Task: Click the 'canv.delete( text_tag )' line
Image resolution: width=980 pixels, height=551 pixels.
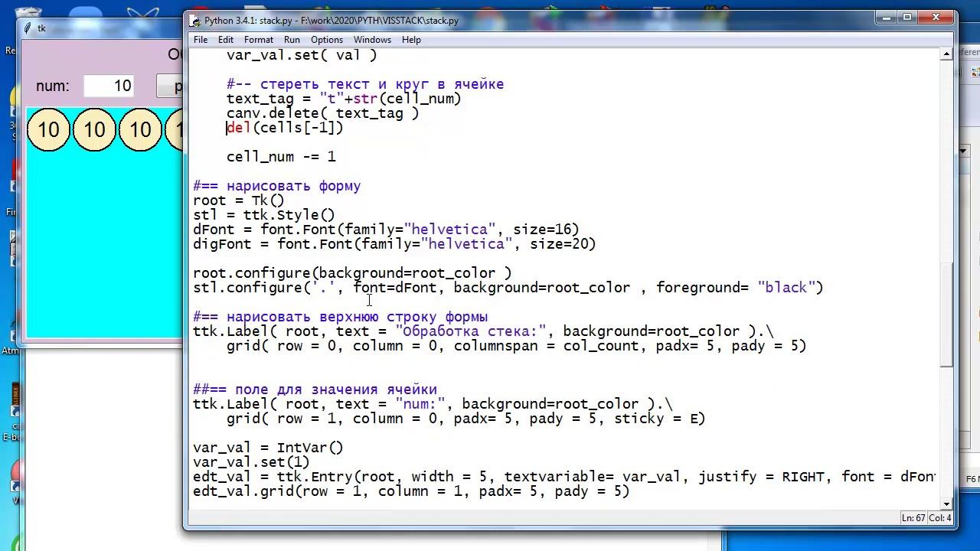Action: pyautogui.click(x=323, y=113)
